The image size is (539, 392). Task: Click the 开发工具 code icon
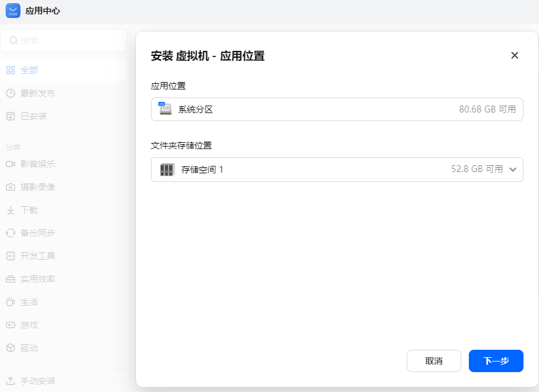(11, 256)
